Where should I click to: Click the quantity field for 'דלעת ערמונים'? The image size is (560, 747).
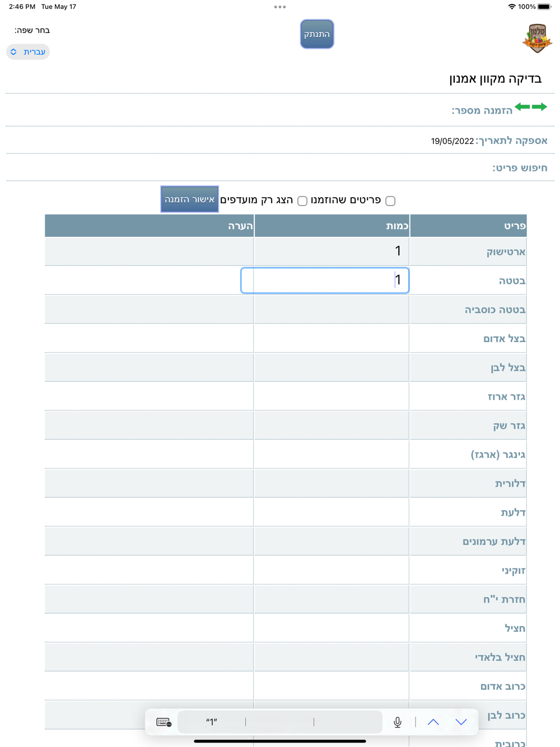[x=332, y=541]
